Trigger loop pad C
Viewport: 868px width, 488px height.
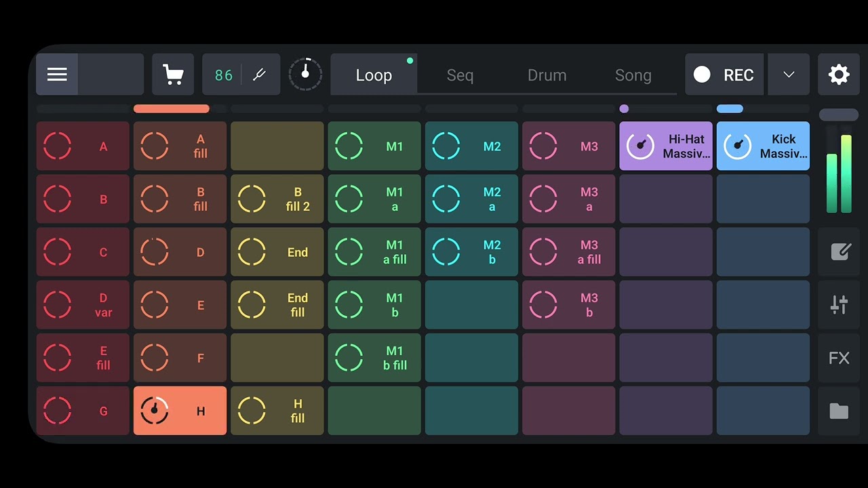(83, 251)
